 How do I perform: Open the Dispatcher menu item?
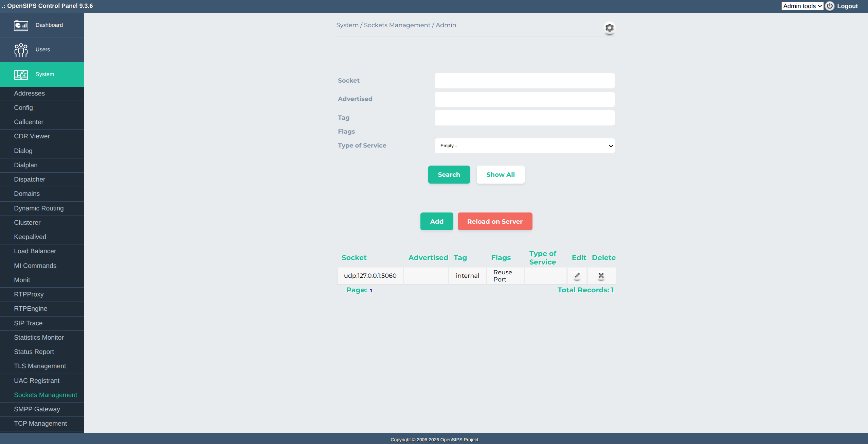tap(30, 180)
